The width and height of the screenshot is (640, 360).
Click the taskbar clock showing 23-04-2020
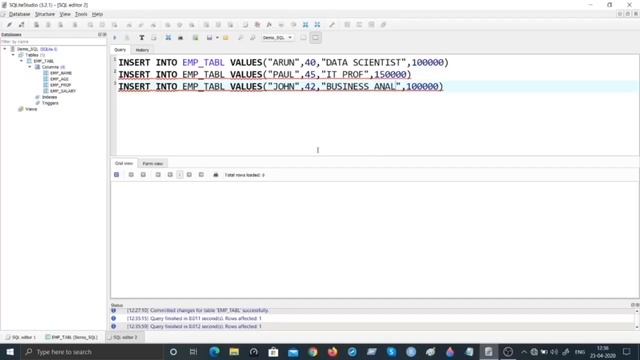point(603,352)
